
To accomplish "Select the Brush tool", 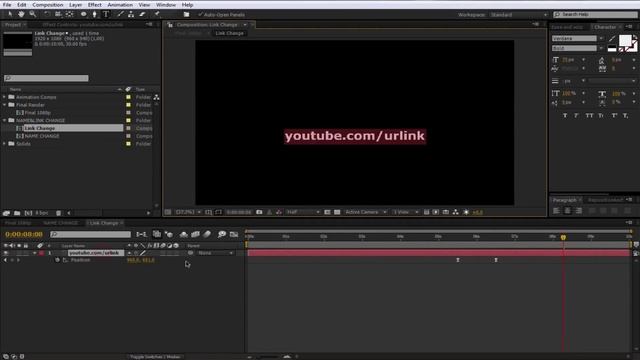I will (120, 14).
